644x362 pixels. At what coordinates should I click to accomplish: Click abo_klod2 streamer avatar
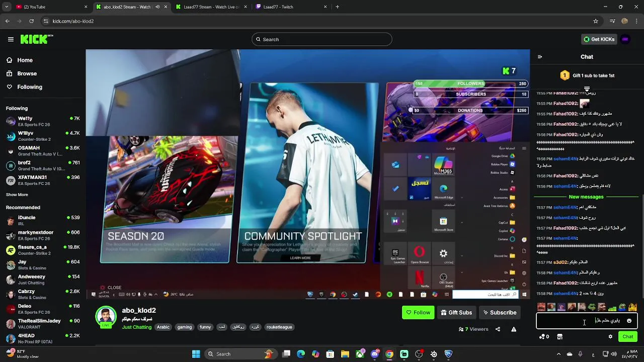click(106, 317)
